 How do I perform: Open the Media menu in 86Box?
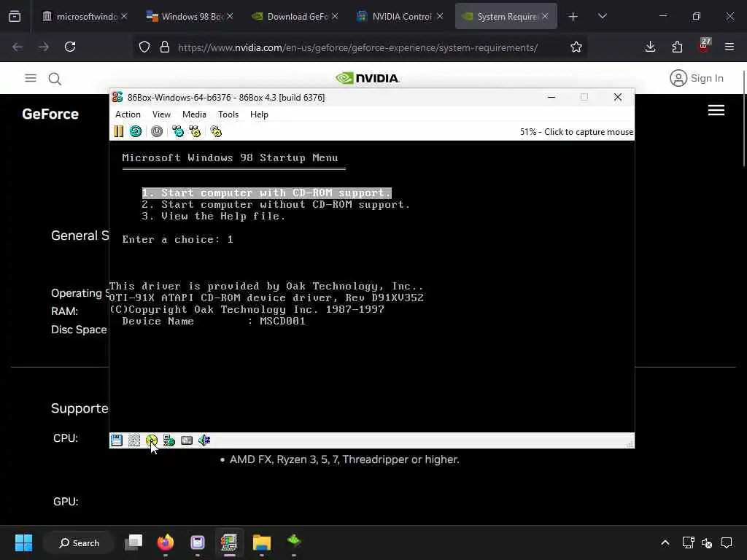(194, 114)
